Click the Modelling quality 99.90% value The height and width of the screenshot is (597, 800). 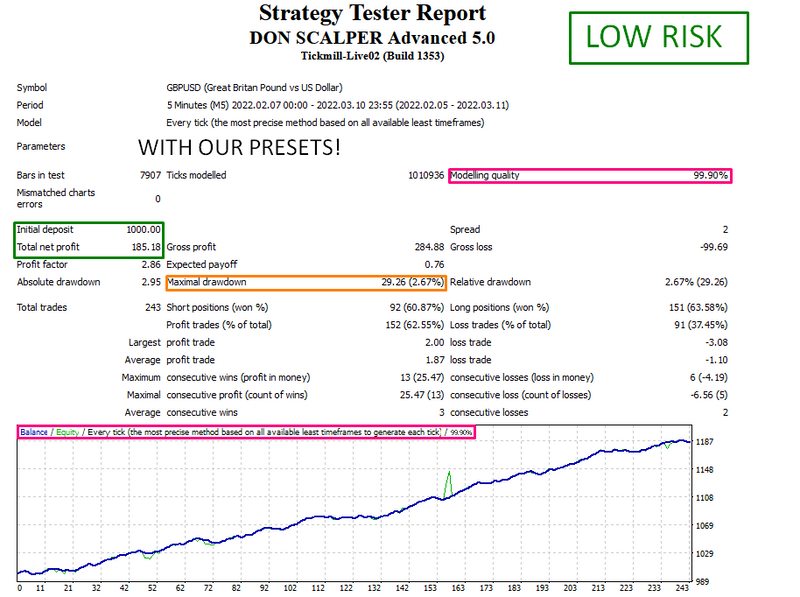[710, 176]
